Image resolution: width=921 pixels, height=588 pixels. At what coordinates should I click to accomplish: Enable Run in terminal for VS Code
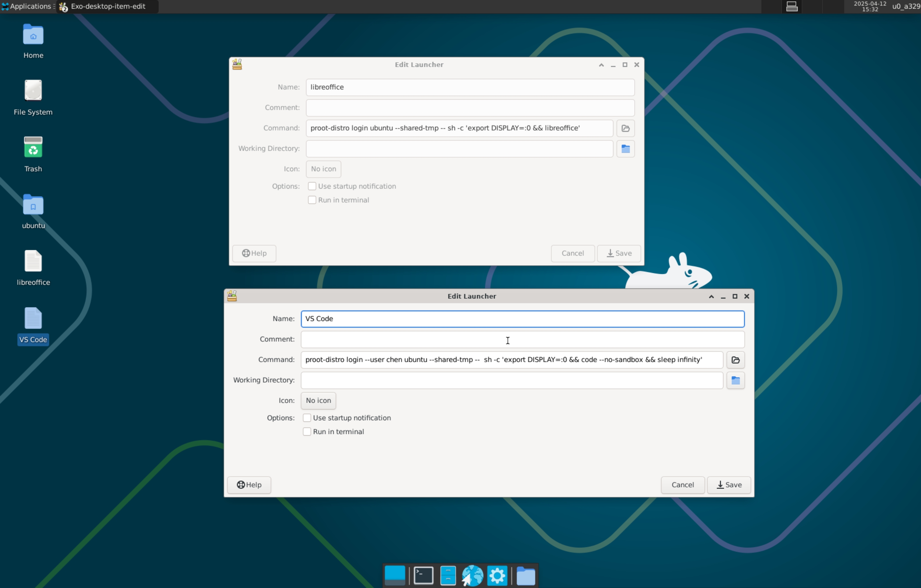(307, 432)
